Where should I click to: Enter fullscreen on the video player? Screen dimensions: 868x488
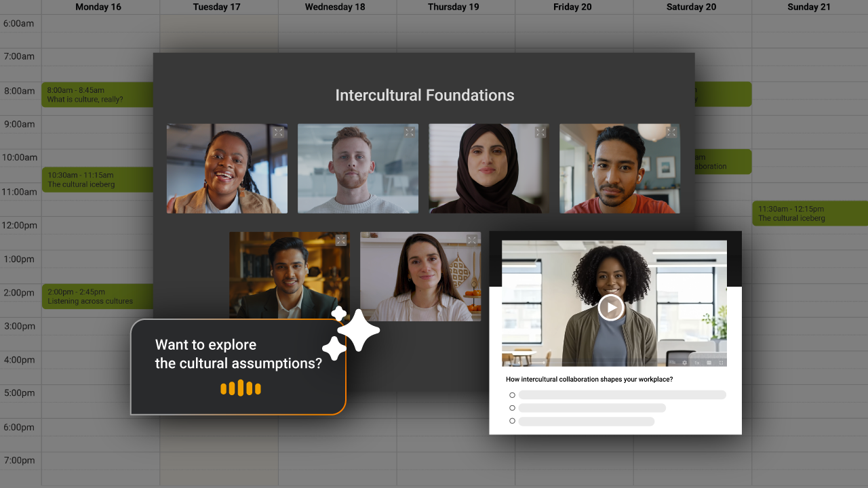pyautogui.click(x=721, y=363)
